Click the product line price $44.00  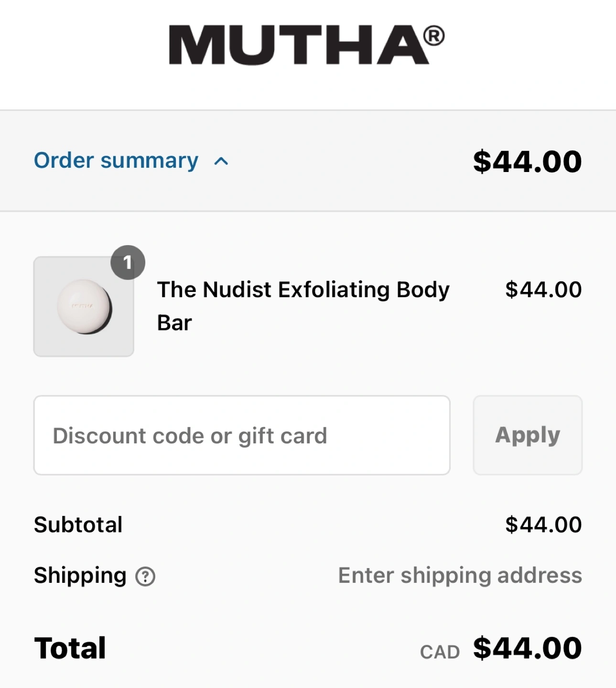pyautogui.click(x=543, y=290)
